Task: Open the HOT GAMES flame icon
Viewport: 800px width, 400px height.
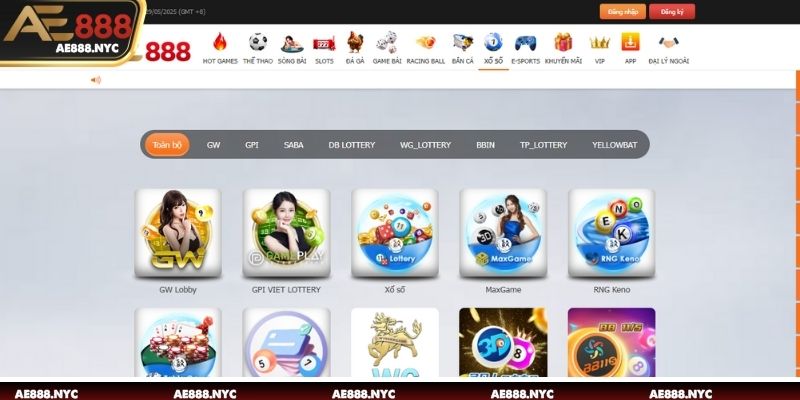Action: coord(220,42)
